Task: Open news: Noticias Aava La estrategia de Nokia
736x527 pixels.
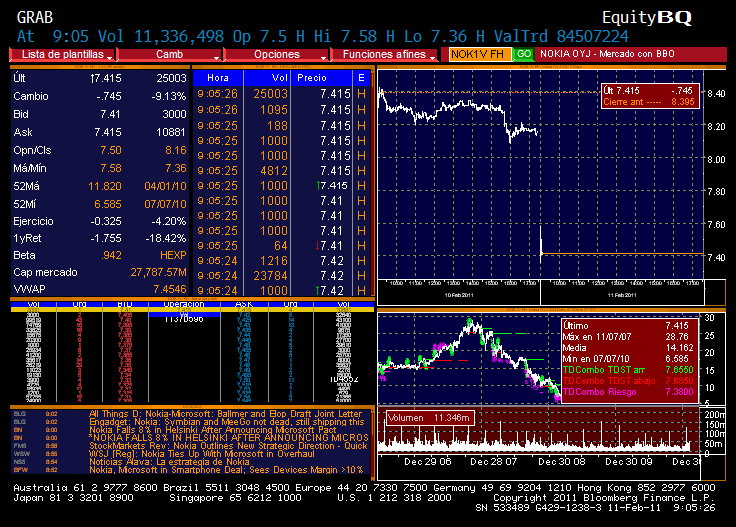Action: click(171, 462)
